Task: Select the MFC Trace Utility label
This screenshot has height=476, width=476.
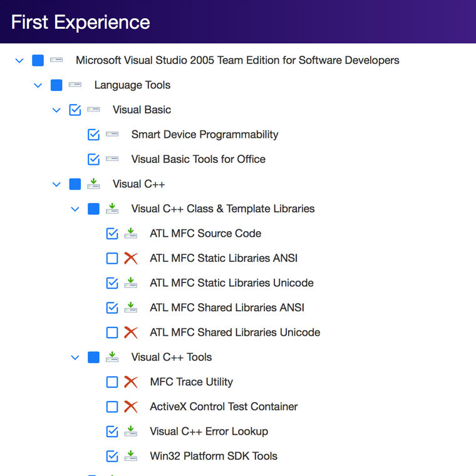Action: tap(192, 382)
